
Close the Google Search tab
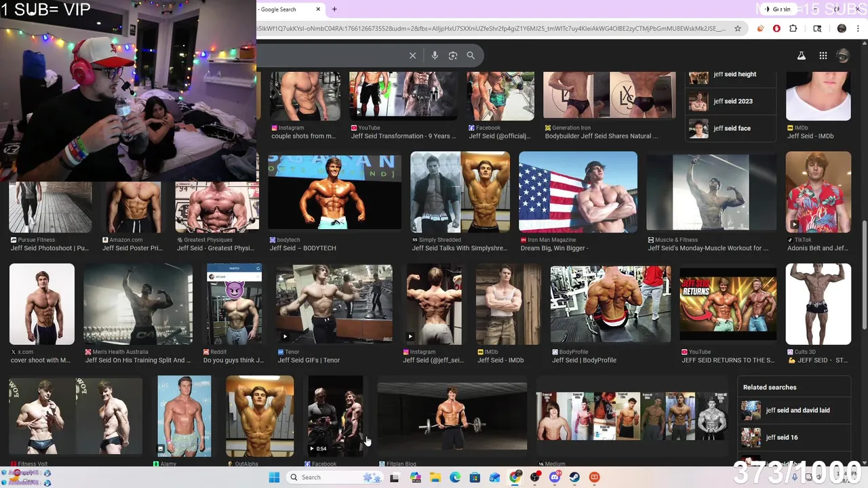pyautogui.click(x=318, y=9)
